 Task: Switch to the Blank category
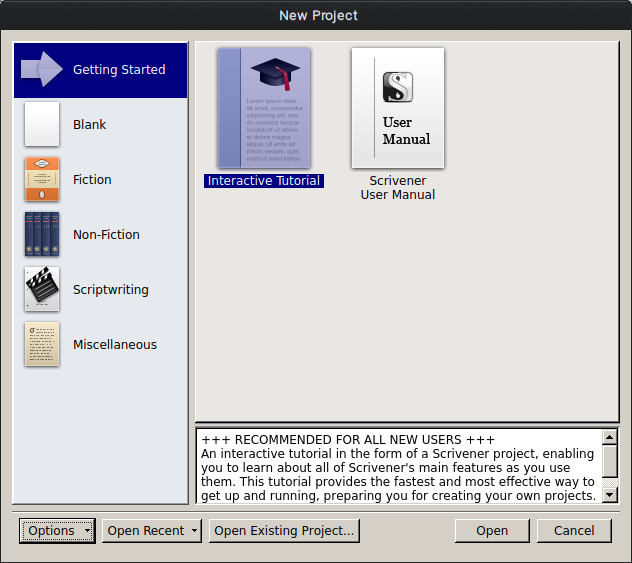(100, 125)
